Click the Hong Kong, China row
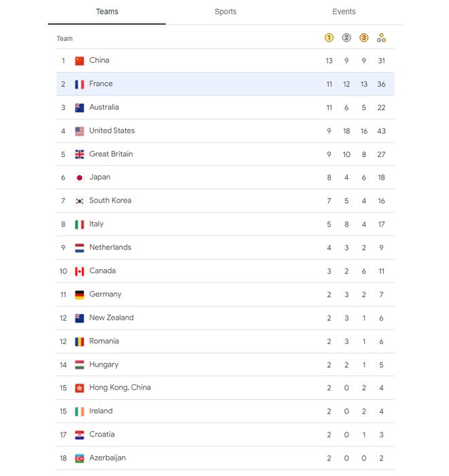Screen dimensions: 449x476 coord(224,388)
